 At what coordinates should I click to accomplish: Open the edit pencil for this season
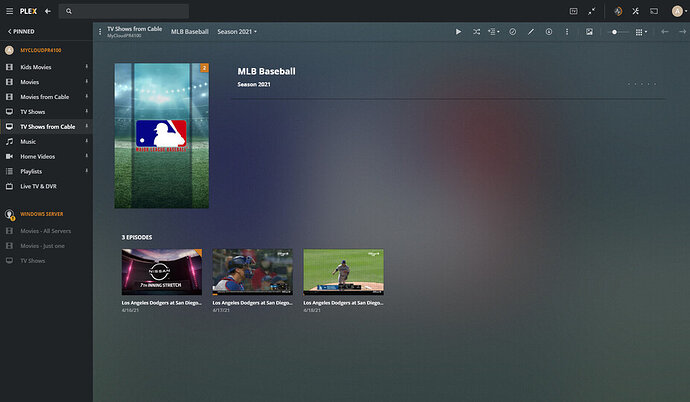pyautogui.click(x=531, y=32)
